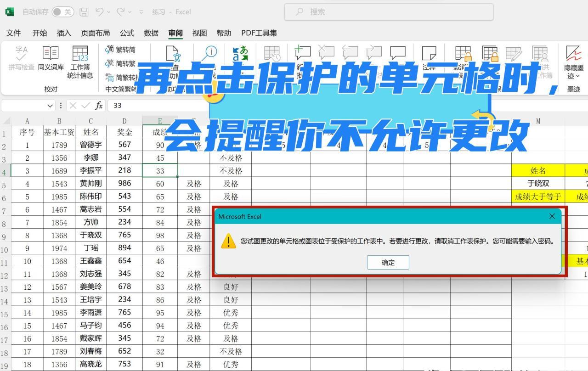
Task: Close the Microsoft Excel warning dialog
Action: (x=552, y=216)
